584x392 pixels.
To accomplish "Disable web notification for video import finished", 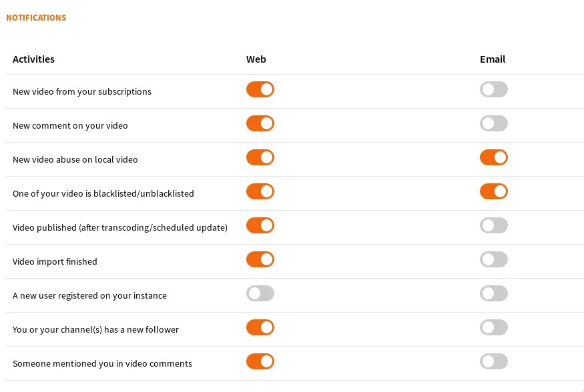I will pyautogui.click(x=260, y=259).
